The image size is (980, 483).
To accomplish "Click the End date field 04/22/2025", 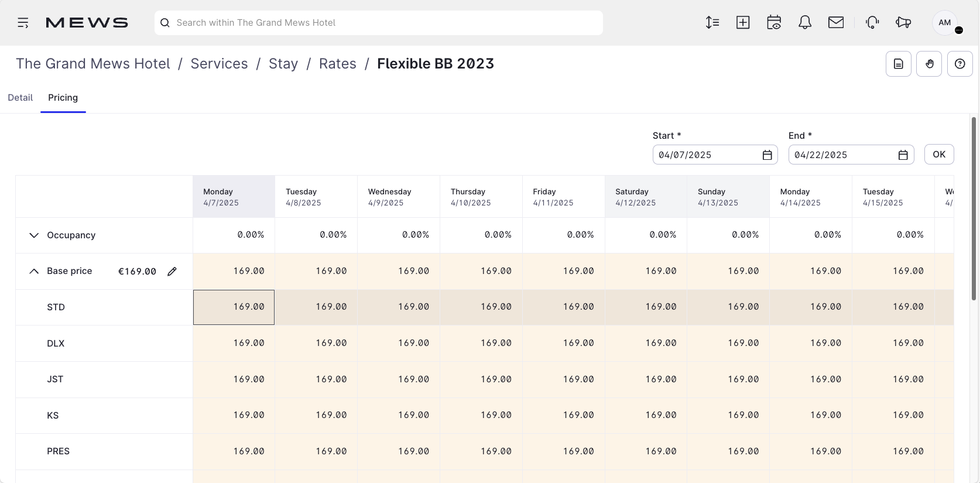I will pos(851,155).
